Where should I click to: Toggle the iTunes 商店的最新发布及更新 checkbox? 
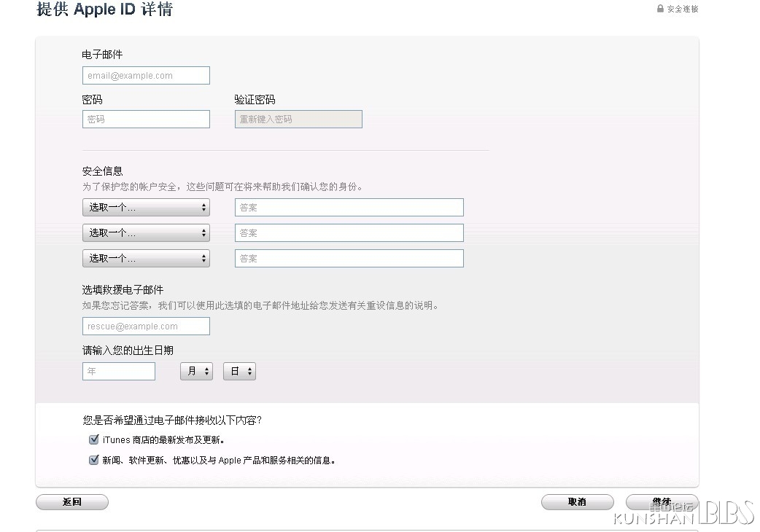tap(94, 439)
